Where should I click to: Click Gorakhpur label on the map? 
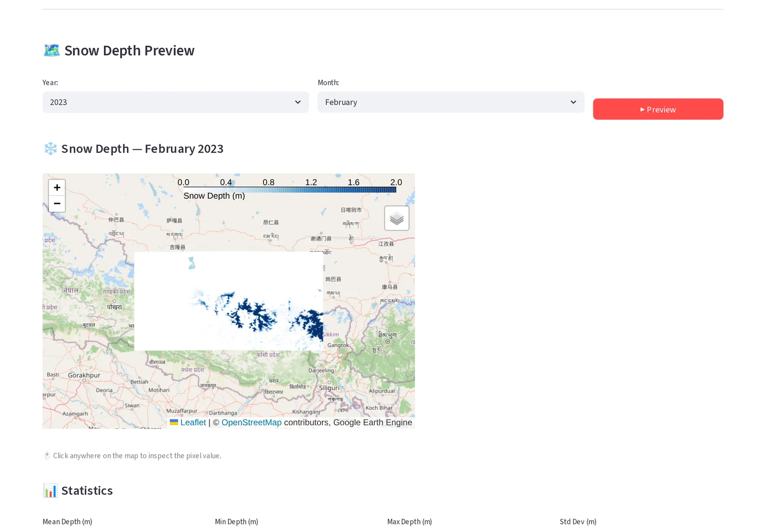pyautogui.click(x=84, y=375)
